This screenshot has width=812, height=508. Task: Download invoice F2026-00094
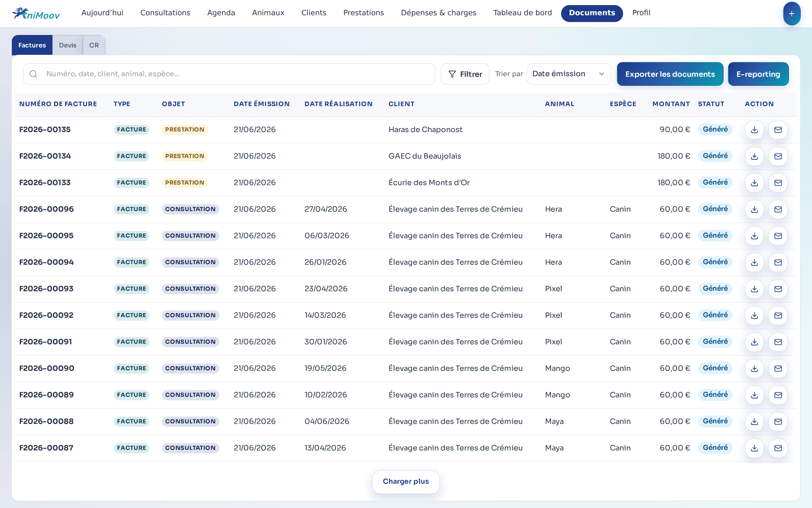[754, 262]
